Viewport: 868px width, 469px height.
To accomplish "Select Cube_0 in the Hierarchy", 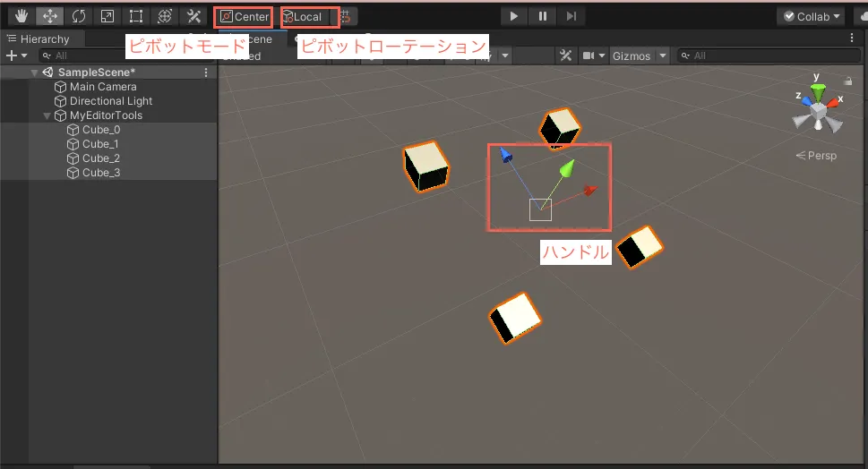I will pyautogui.click(x=101, y=130).
